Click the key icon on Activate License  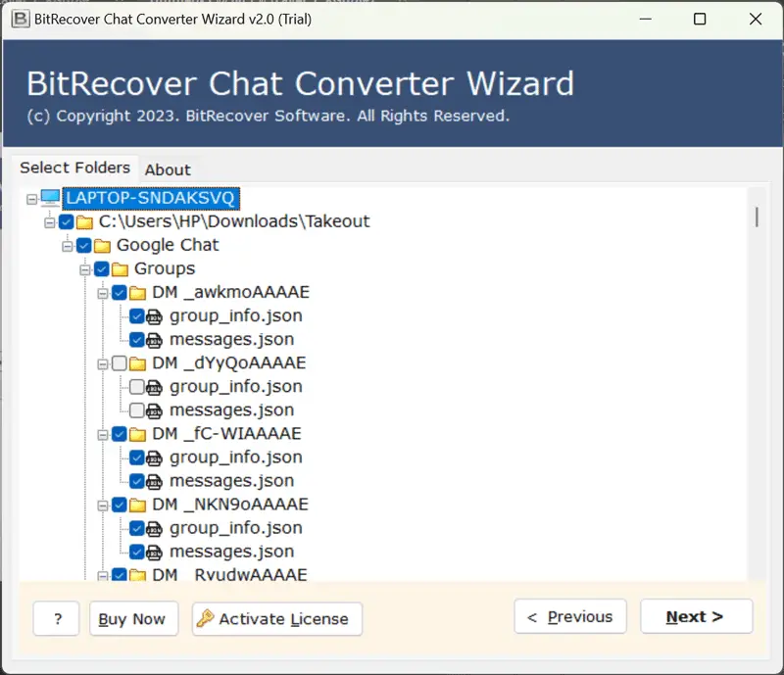click(205, 618)
